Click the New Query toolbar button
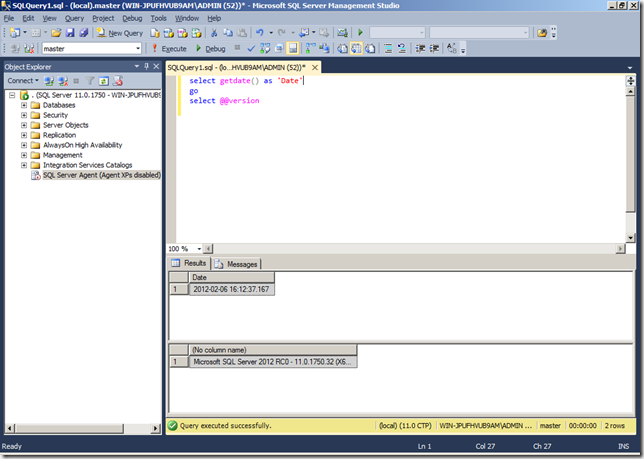 pyautogui.click(x=120, y=33)
